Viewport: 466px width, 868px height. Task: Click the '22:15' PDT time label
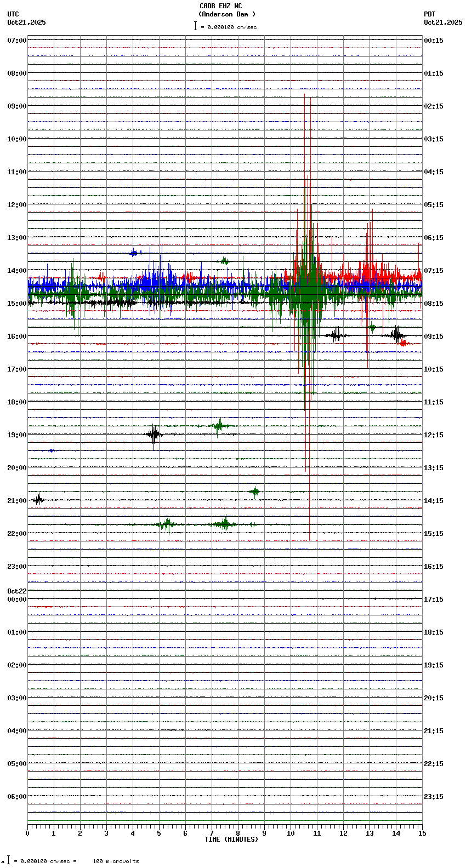tap(434, 764)
